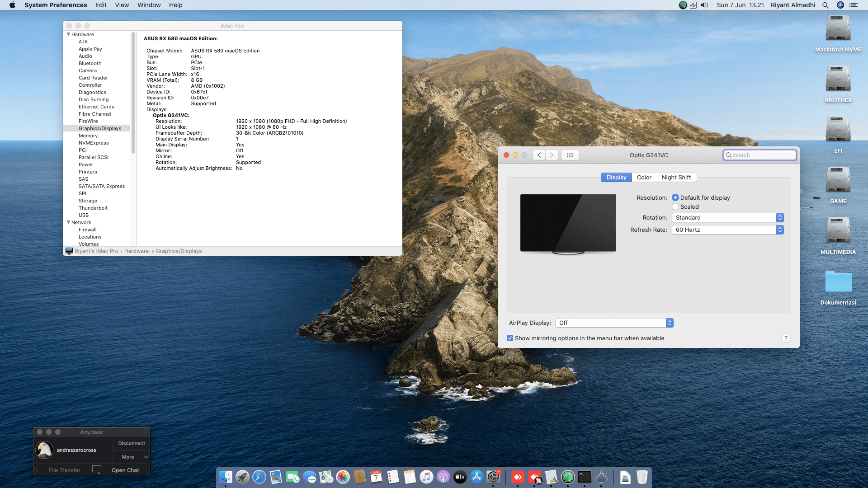Select Memory in hardware list
Image resolution: width=868 pixels, height=488 pixels.
[88, 136]
